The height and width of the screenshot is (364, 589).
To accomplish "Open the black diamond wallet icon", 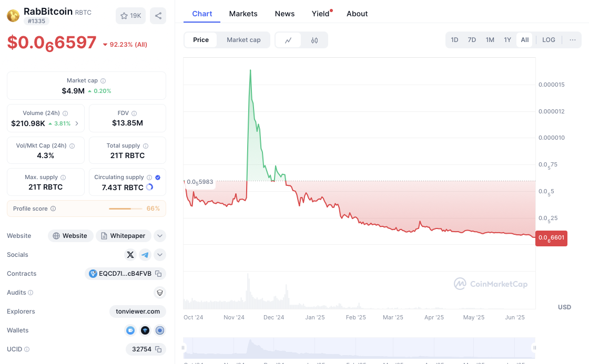I will (145, 330).
